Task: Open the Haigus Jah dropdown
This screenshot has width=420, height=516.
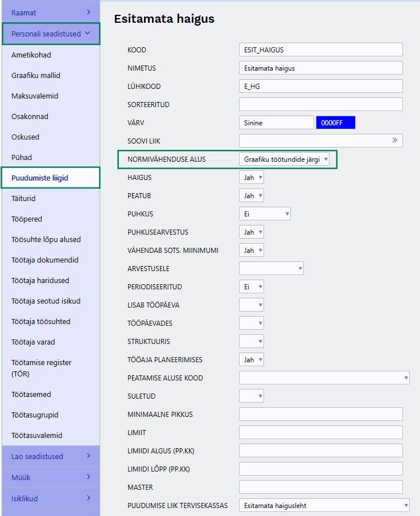Action: point(251,178)
